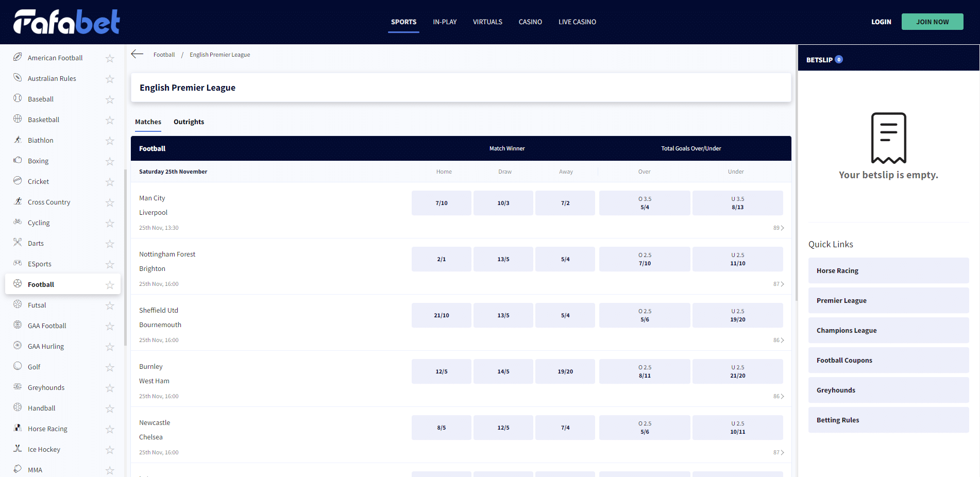Image resolution: width=980 pixels, height=477 pixels.
Task: Open the Casino navigation tab
Action: click(530, 22)
